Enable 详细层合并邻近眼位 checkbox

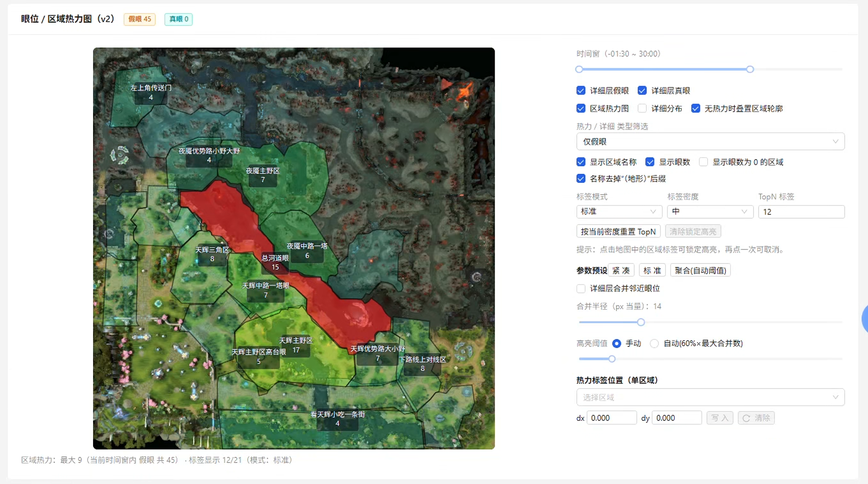(x=581, y=289)
